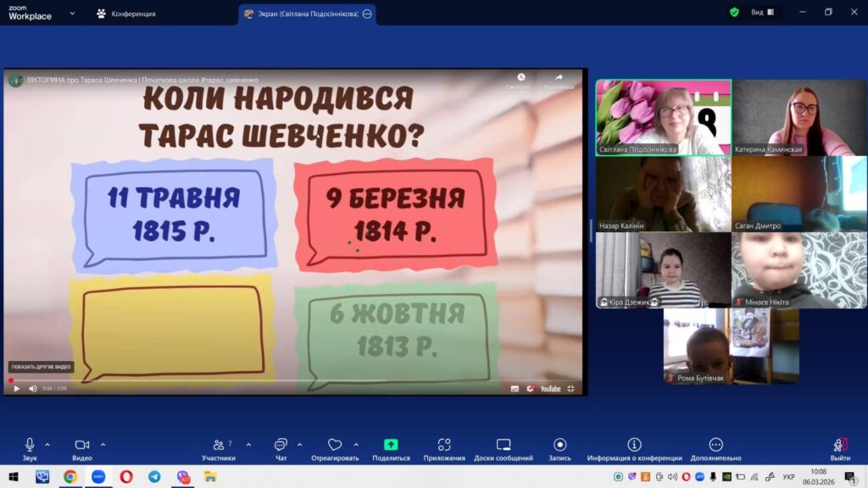This screenshot has width=868, height=488.
Task: Open Информация о конференции info
Action: (x=634, y=445)
